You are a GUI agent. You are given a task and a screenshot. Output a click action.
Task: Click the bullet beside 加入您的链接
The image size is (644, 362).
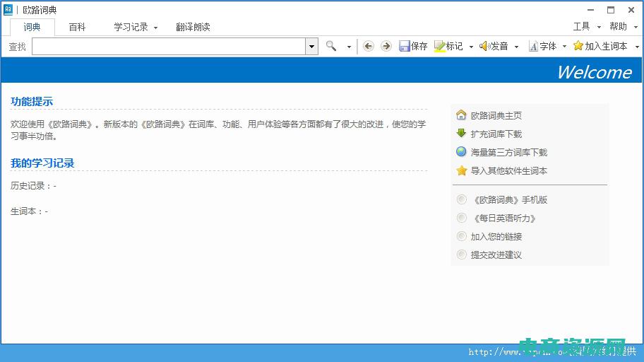[462, 236]
